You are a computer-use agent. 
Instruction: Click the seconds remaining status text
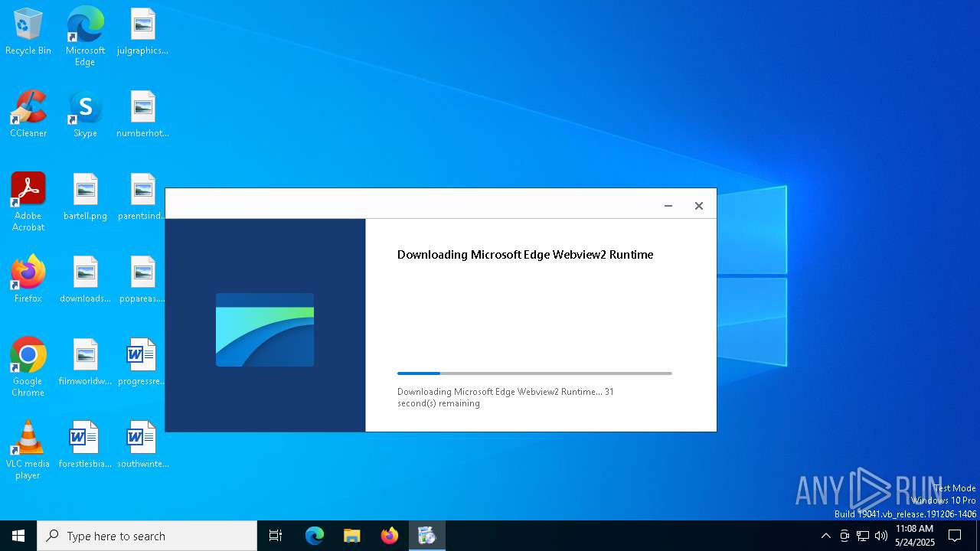[x=505, y=397]
